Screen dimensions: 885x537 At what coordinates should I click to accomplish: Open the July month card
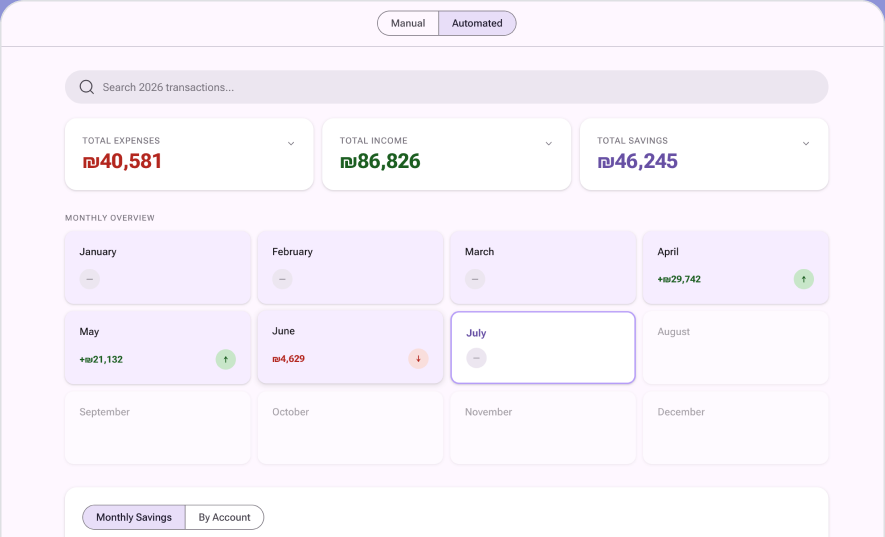(543, 347)
